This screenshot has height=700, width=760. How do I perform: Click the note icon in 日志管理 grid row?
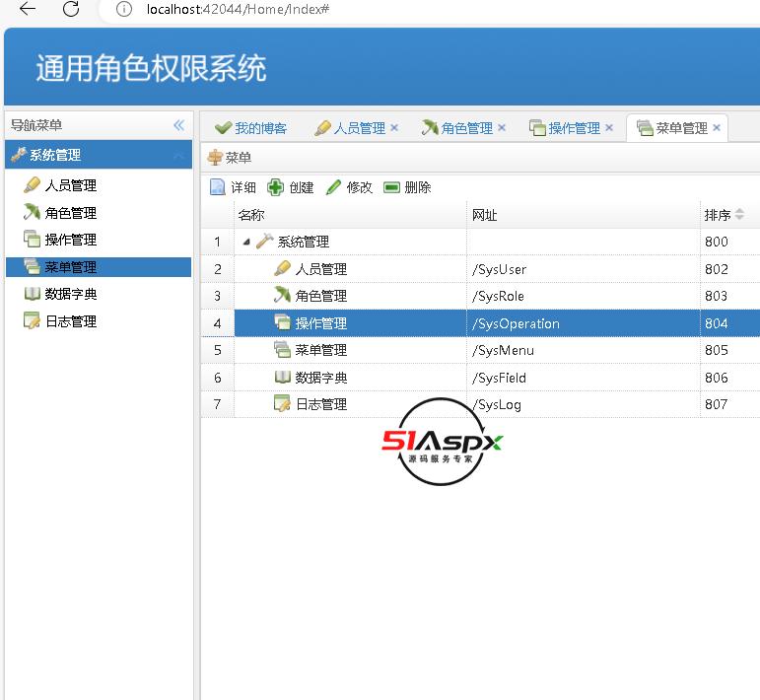click(282, 403)
